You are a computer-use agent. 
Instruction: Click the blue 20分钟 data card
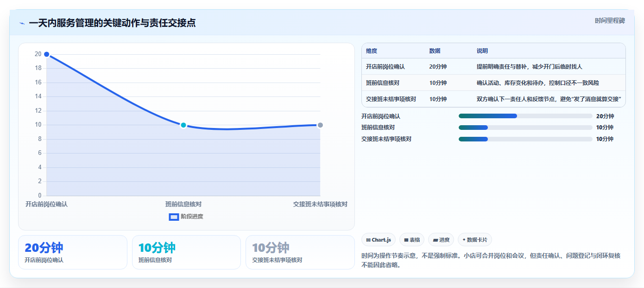[x=73, y=252]
